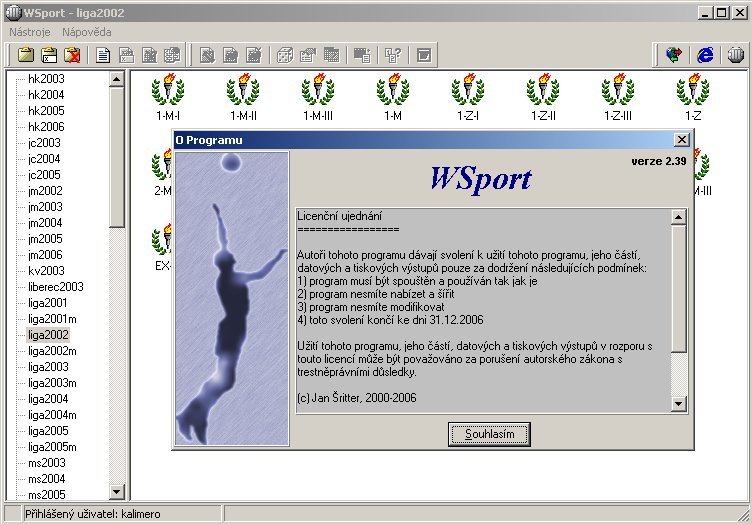This screenshot has height=524, width=752.
Task: Click the dimmed page-with-checkmark toolbar icon
Action: coord(254,55)
